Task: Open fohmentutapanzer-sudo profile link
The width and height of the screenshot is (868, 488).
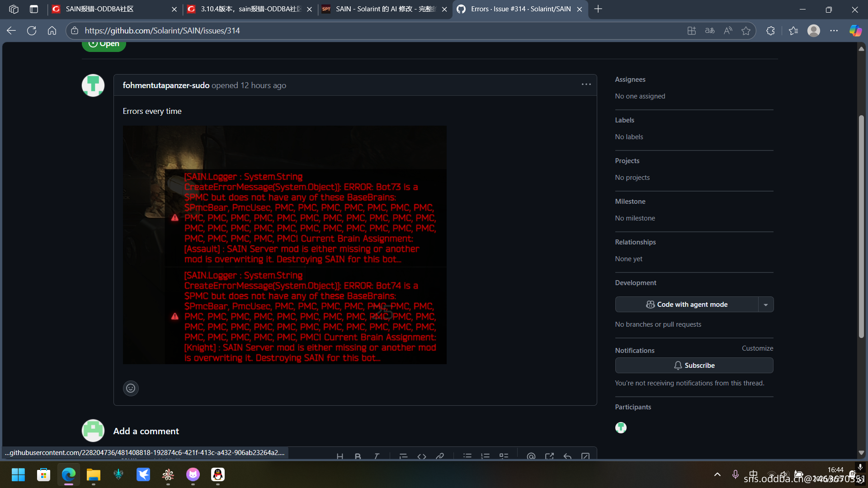Action: (x=166, y=85)
